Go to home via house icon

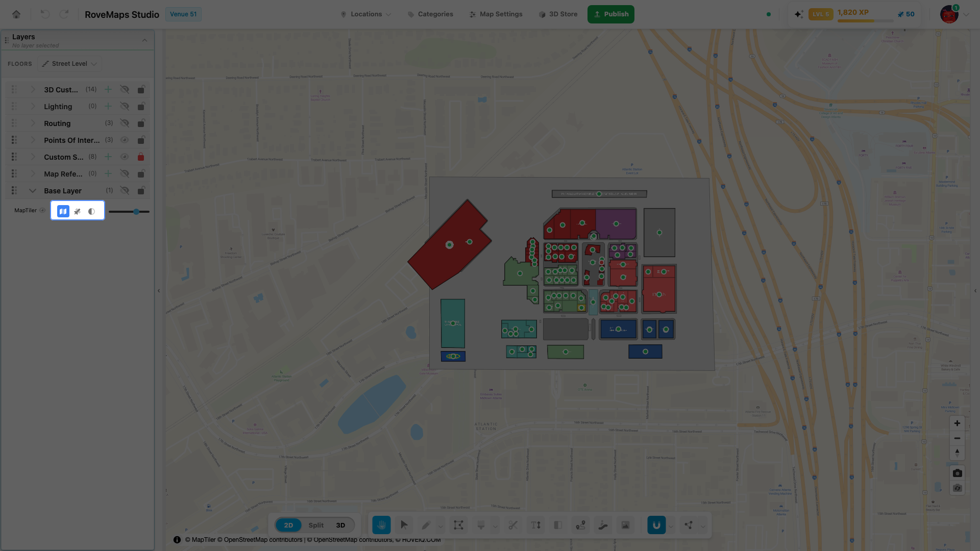(16, 14)
